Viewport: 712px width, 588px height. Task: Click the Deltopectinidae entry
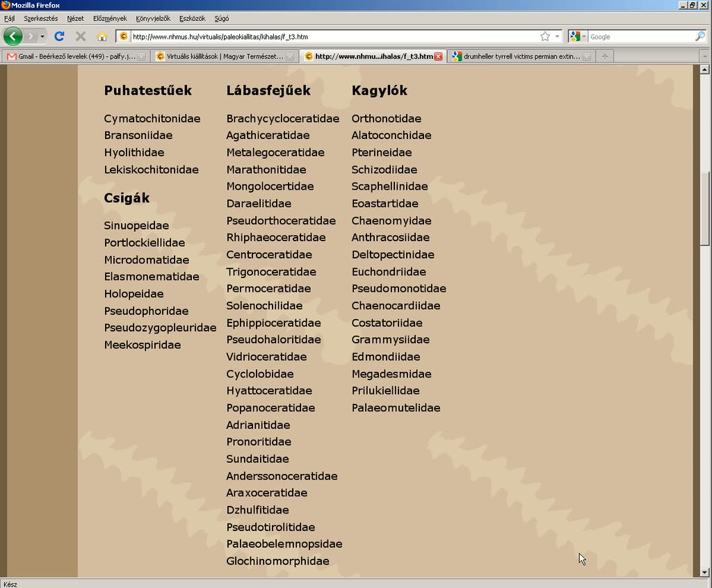click(x=393, y=254)
